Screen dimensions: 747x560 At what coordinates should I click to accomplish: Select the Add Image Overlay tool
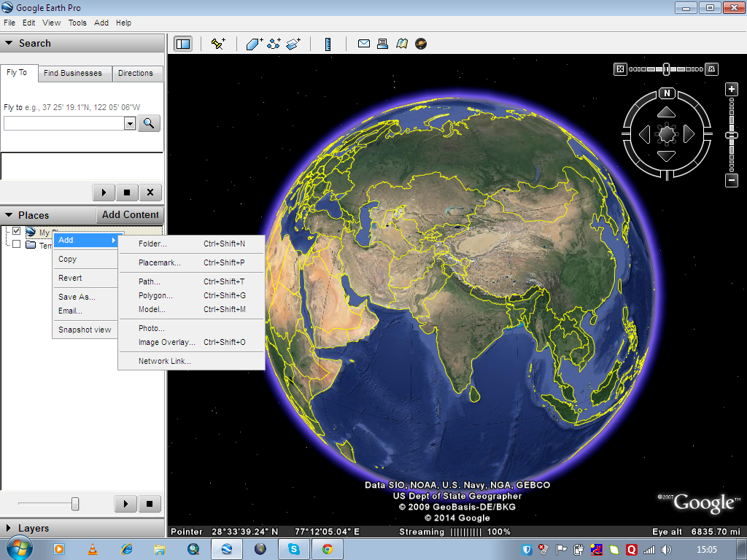tap(290, 44)
